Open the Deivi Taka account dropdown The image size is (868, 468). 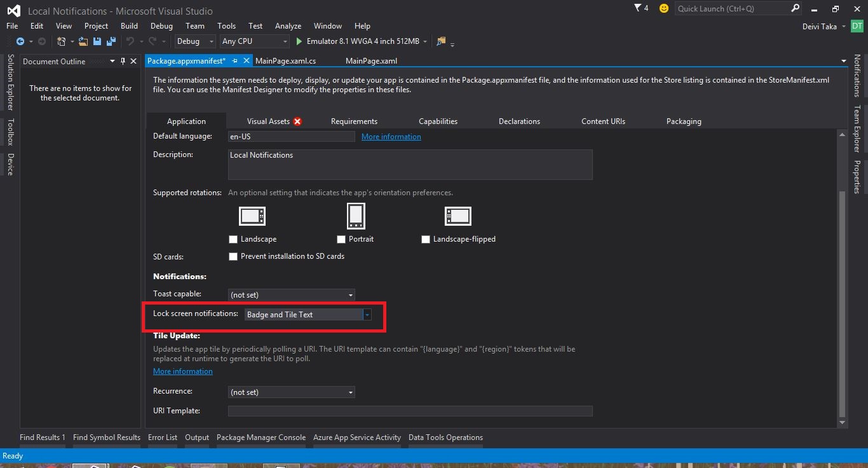844,26
